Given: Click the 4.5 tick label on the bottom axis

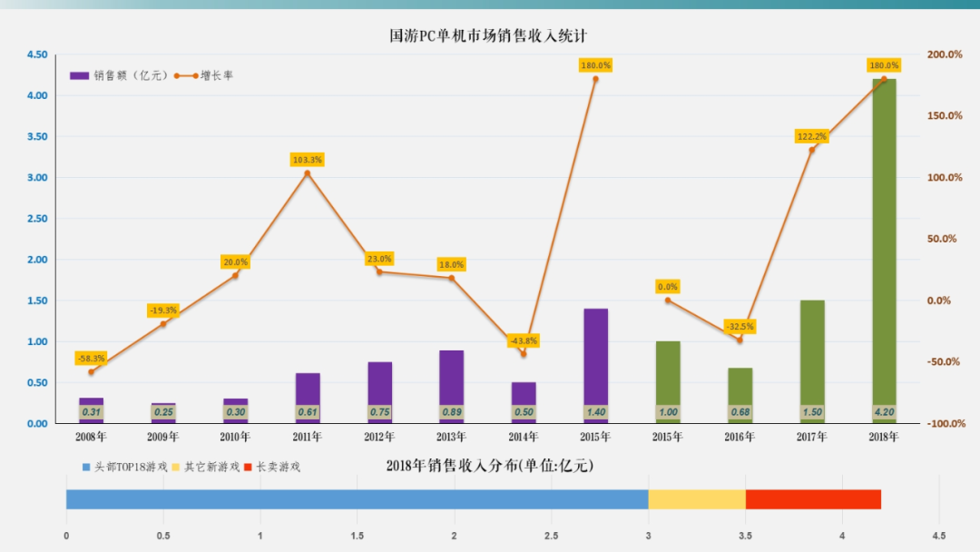Looking at the screenshot, I should click(x=939, y=536).
